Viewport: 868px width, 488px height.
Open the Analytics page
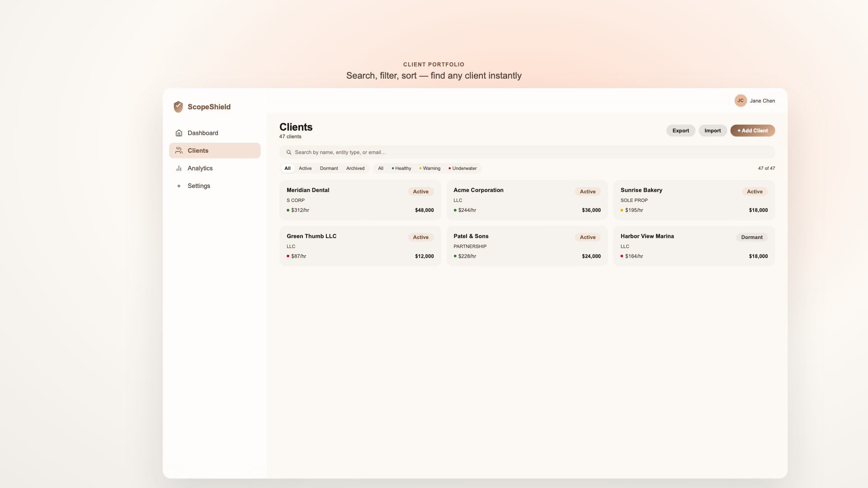[x=200, y=168]
